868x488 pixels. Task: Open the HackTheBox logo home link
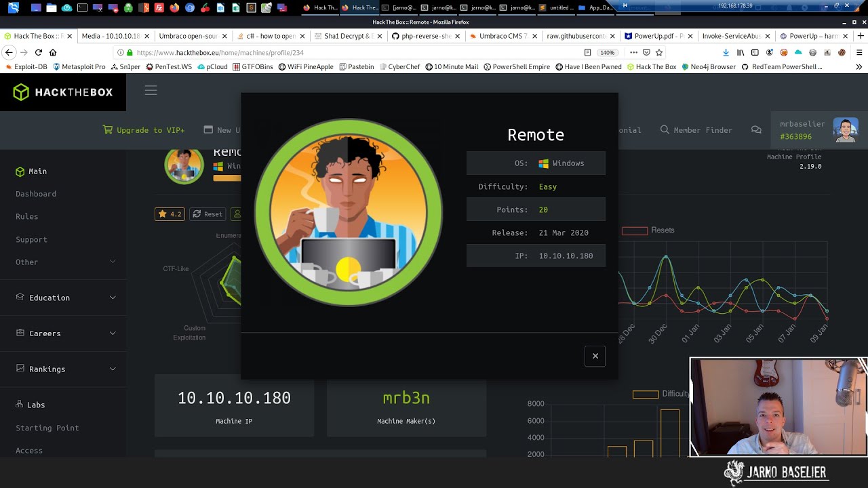pyautogui.click(x=63, y=92)
